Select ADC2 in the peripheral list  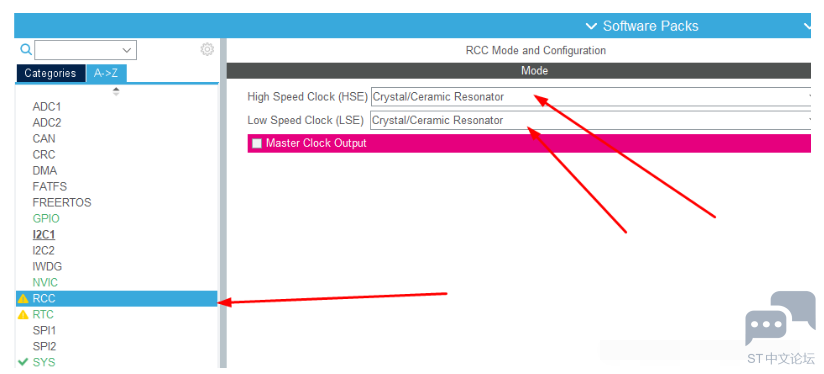coord(47,123)
